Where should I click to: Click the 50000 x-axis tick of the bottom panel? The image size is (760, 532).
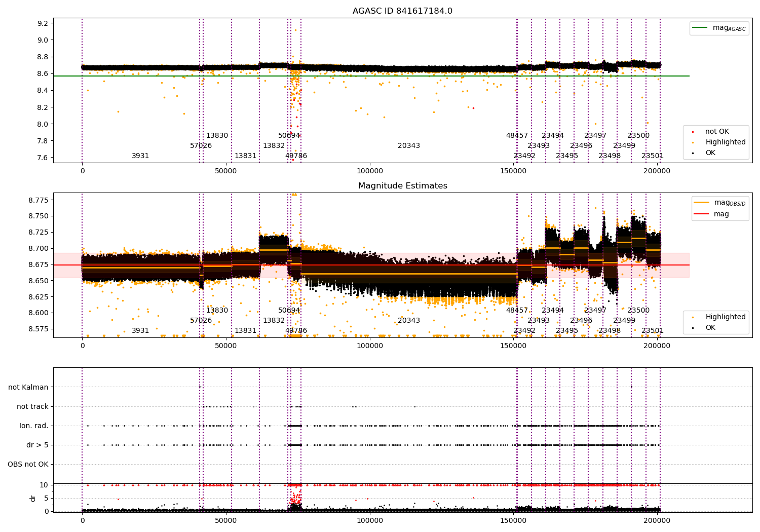pos(226,521)
